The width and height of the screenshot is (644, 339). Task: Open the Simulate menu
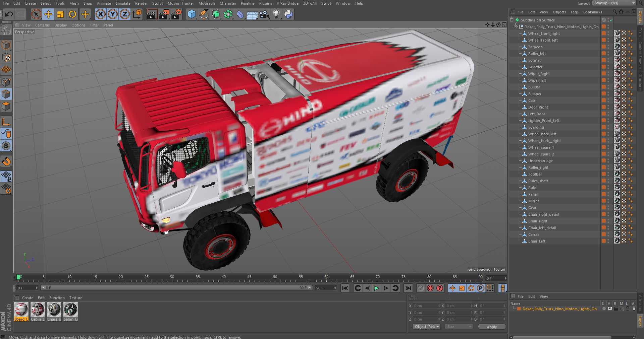pyautogui.click(x=123, y=3)
